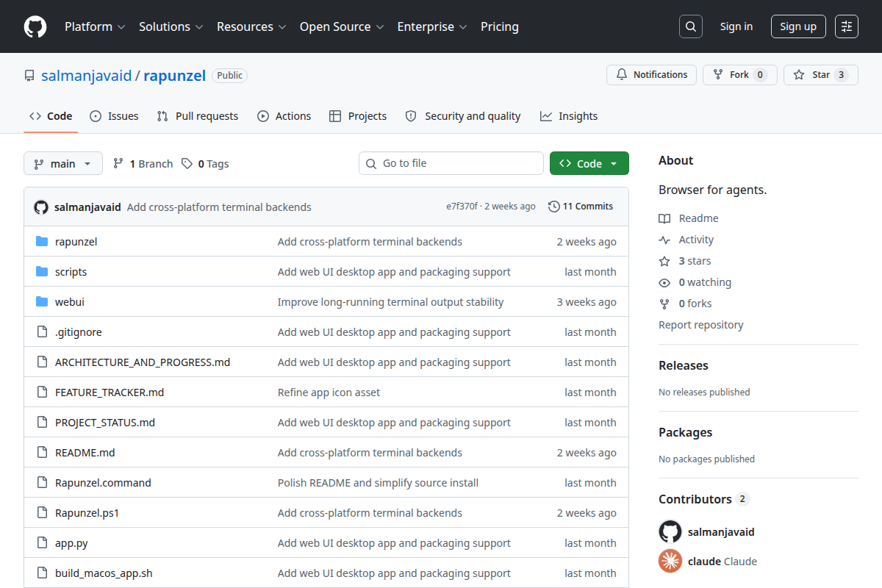The image size is (882, 588).
Task: Switch to the Projects tab
Action: click(x=358, y=116)
